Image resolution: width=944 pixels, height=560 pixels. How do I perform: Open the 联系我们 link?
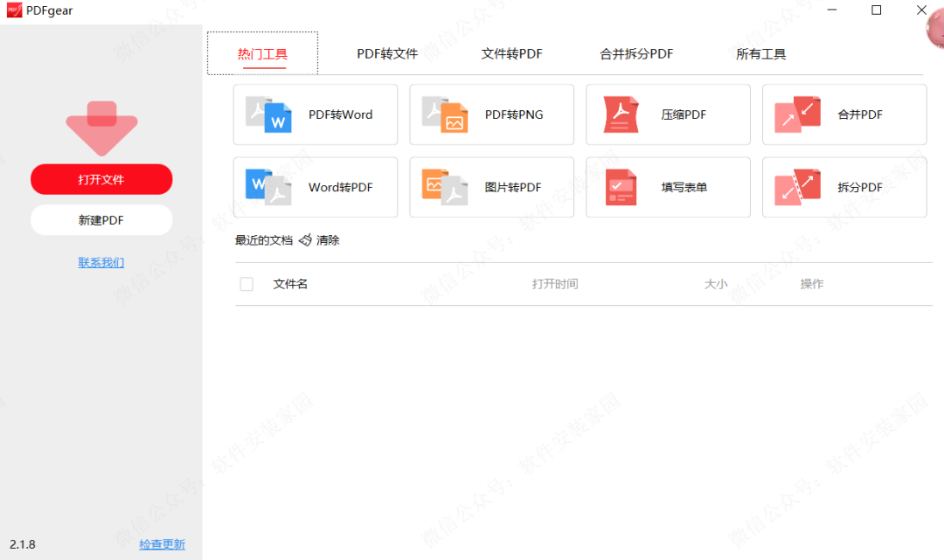(101, 261)
